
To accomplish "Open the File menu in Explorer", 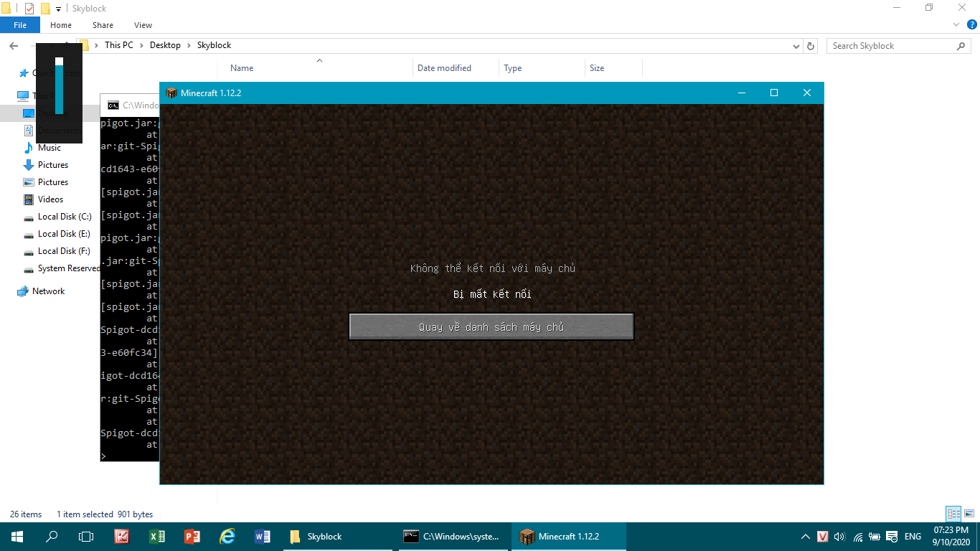I will pyautogui.click(x=20, y=25).
